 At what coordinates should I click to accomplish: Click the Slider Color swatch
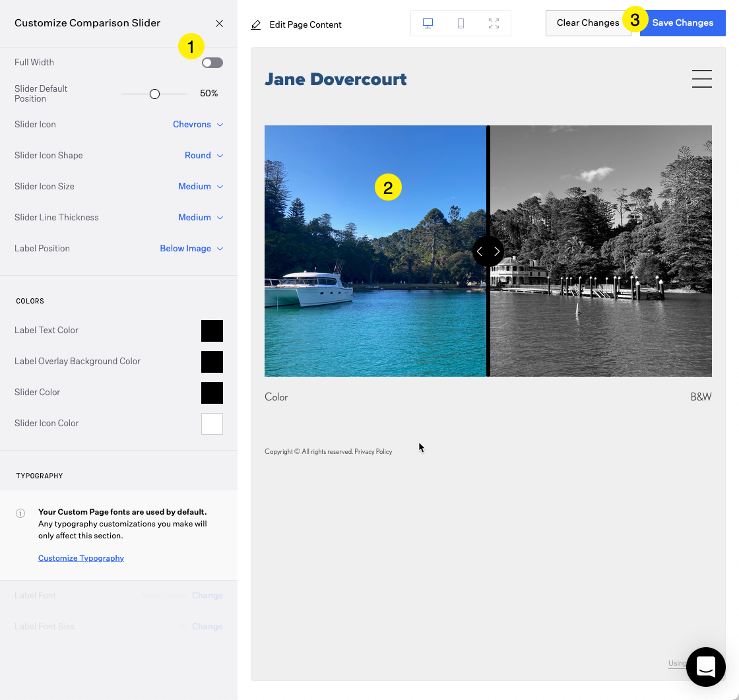coord(212,393)
